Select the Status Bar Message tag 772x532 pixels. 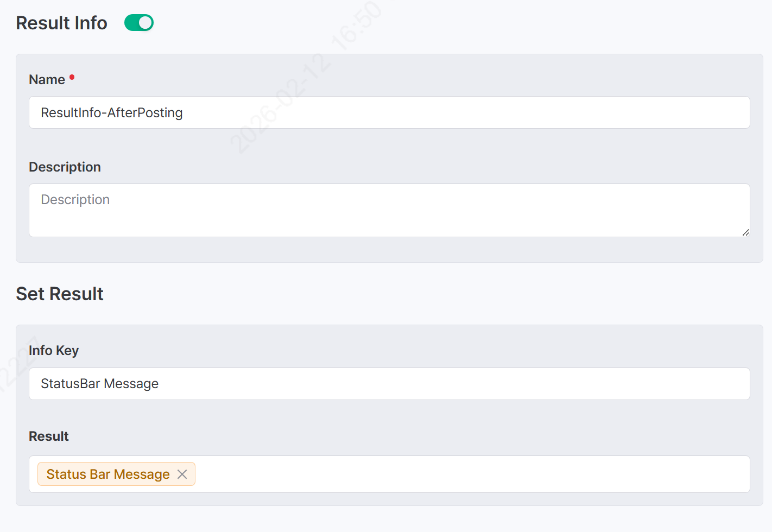pos(107,474)
